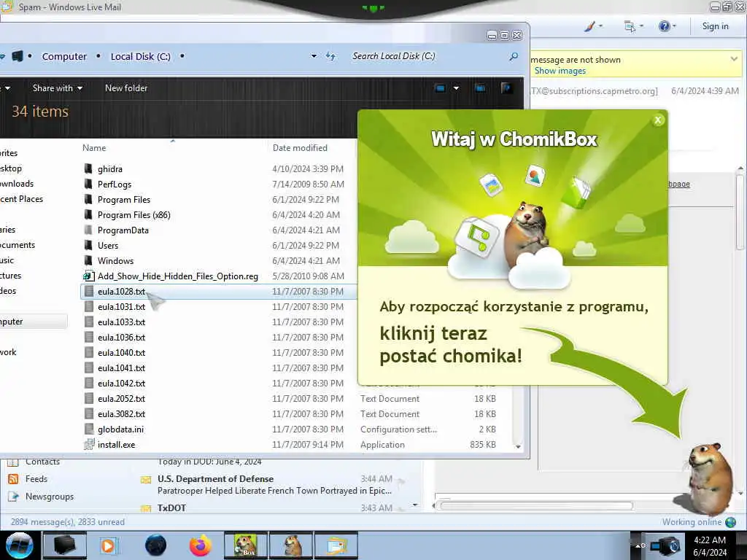Screen dimensions: 747x560
Task: Select Add_Show_Hide_Hidden_Files_Option.reg file
Action: 178,276
